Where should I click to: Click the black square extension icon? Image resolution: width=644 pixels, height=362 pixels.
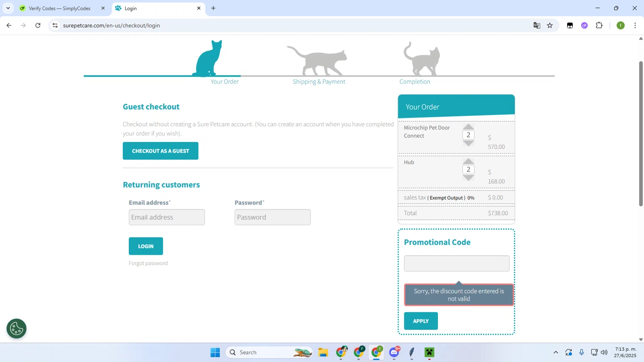coord(570,25)
